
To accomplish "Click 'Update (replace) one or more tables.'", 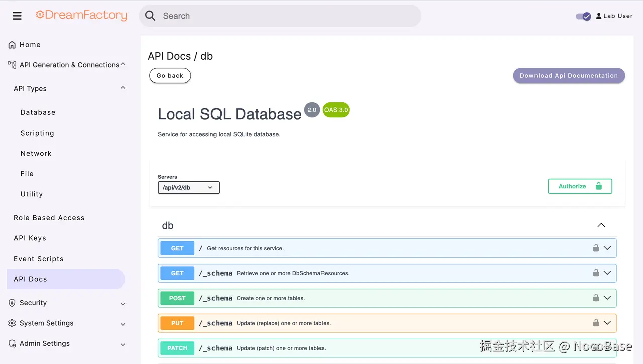I will pyautogui.click(x=284, y=323).
